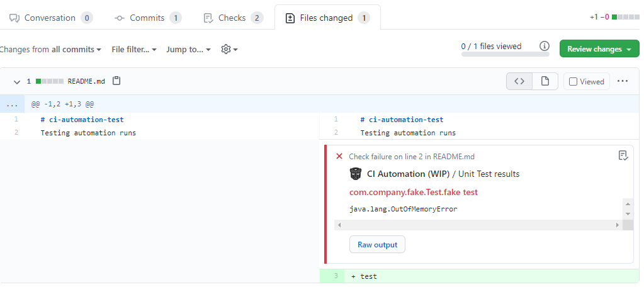This screenshot has width=644, height=287.
Task: Open diff settings gear menu
Action: [x=229, y=50]
